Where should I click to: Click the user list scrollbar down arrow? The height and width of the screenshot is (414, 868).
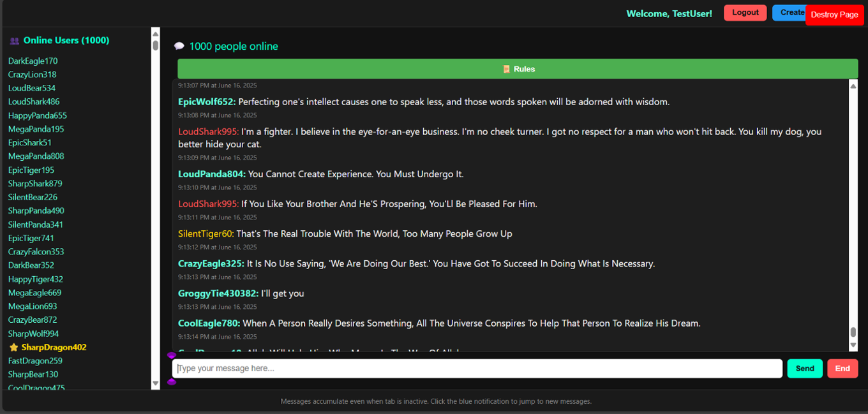pyautogui.click(x=155, y=383)
